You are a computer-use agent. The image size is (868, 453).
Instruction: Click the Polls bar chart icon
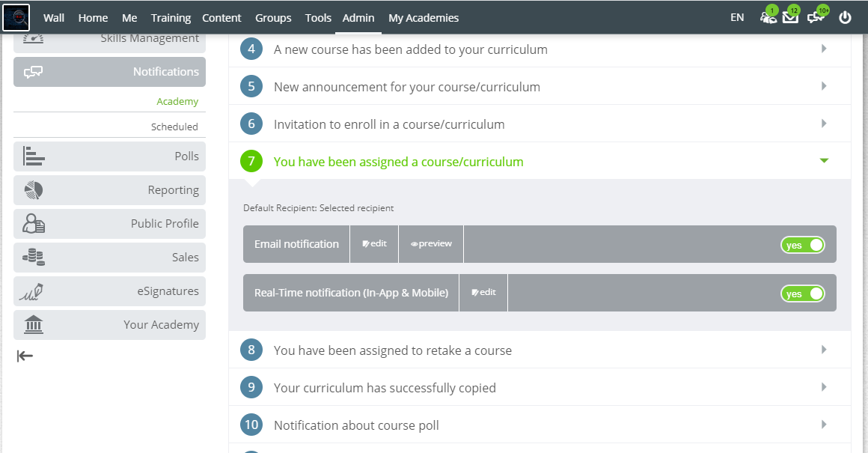pos(33,156)
